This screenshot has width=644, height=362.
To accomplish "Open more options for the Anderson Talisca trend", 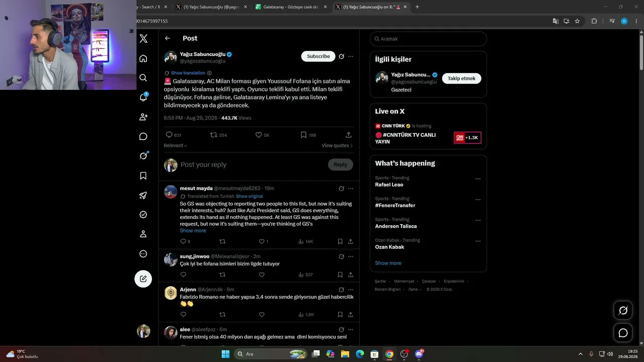I will tap(478, 220).
